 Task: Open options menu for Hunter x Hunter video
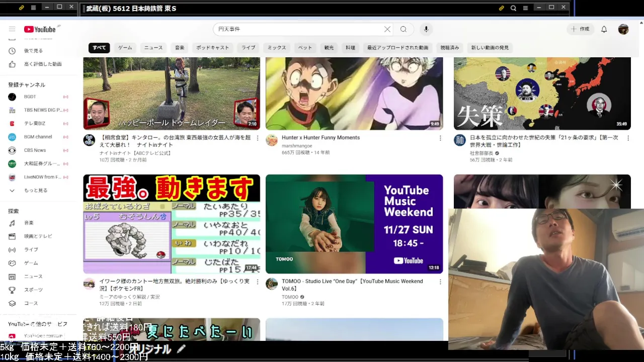click(x=440, y=138)
